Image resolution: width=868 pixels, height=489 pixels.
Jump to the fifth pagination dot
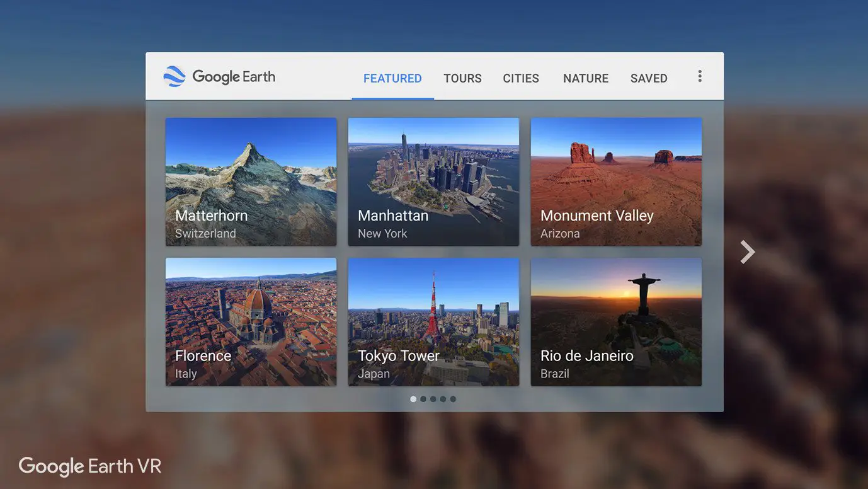(x=453, y=399)
